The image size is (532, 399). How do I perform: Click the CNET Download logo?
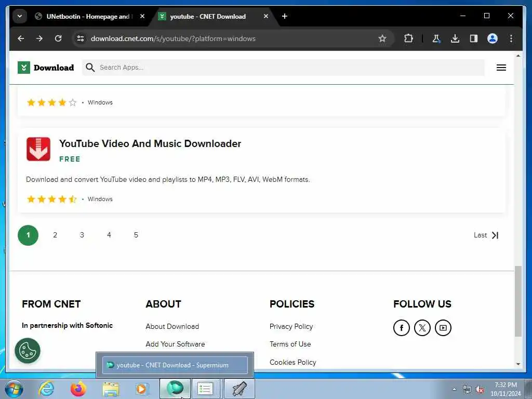(46, 68)
